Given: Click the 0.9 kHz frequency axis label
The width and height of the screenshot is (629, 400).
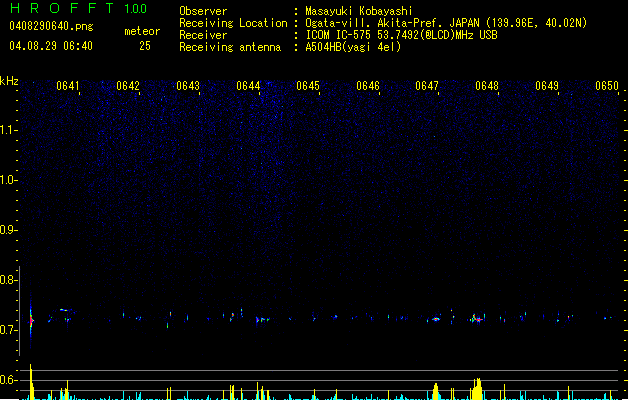Looking at the screenshot, I should (8, 230).
